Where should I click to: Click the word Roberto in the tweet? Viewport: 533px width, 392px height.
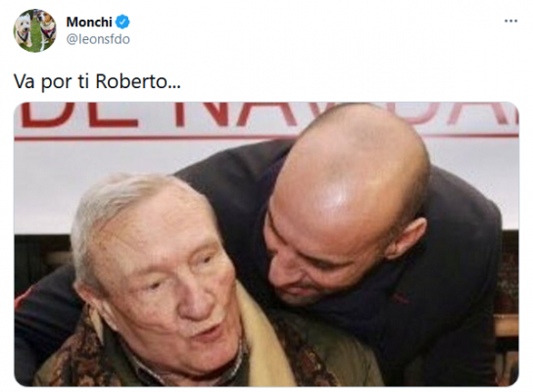[131, 81]
